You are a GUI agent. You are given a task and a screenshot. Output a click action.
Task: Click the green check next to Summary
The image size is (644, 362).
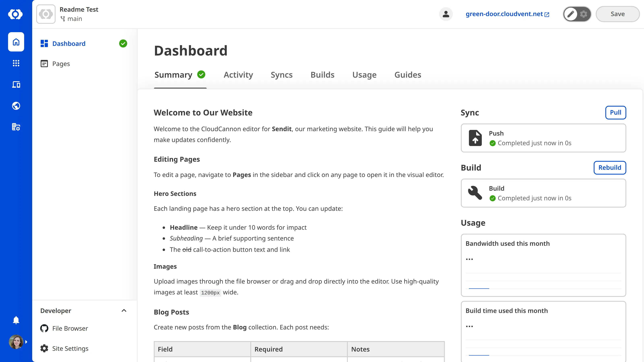click(201, 74)
